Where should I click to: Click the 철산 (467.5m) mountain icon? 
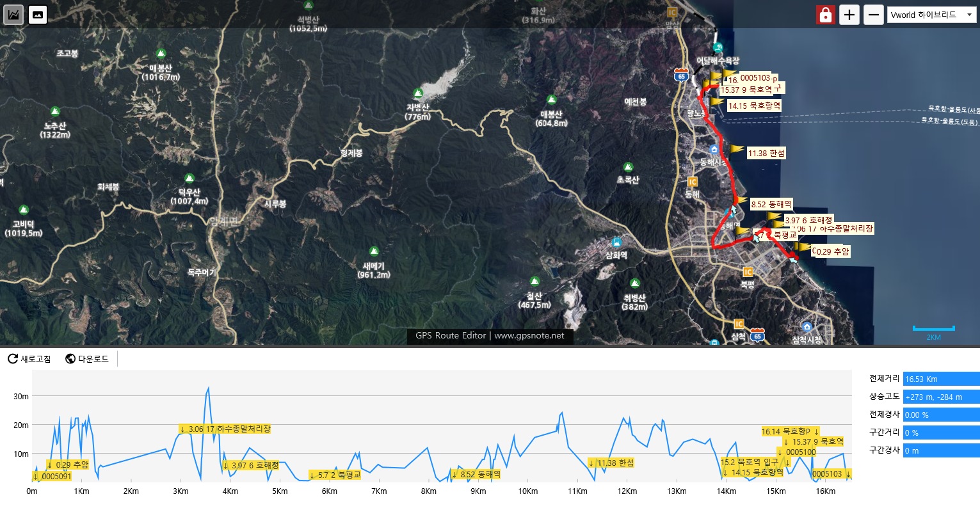pyautogui.click(x=534, y=282)
